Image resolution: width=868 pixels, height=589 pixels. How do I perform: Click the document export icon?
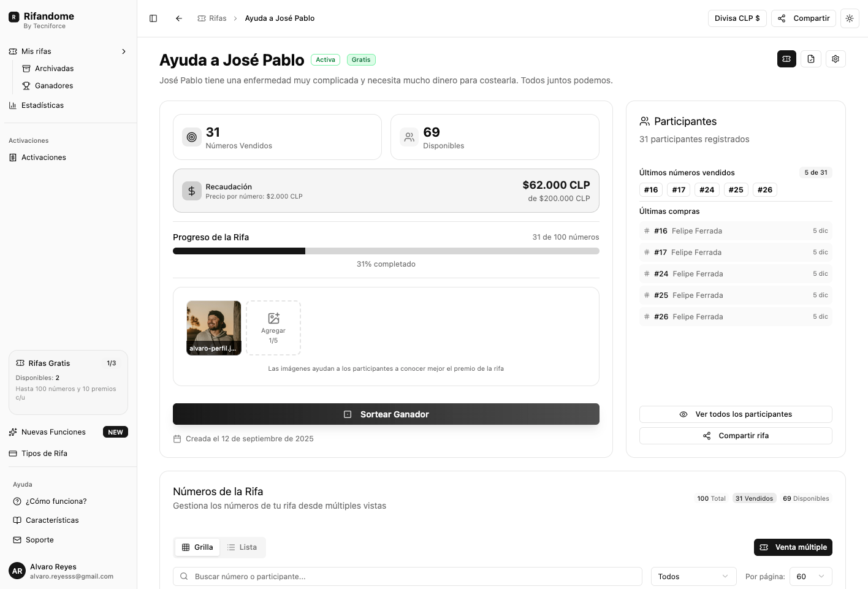click(x=810, y=59)
